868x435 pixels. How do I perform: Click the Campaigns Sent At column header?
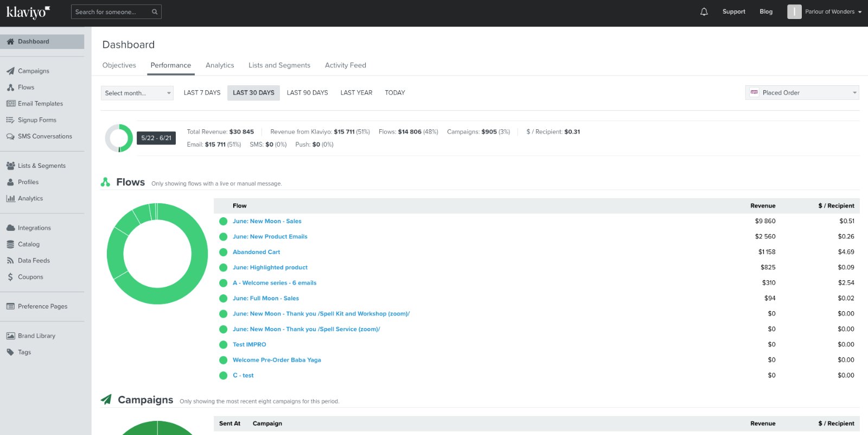[229, 424]
